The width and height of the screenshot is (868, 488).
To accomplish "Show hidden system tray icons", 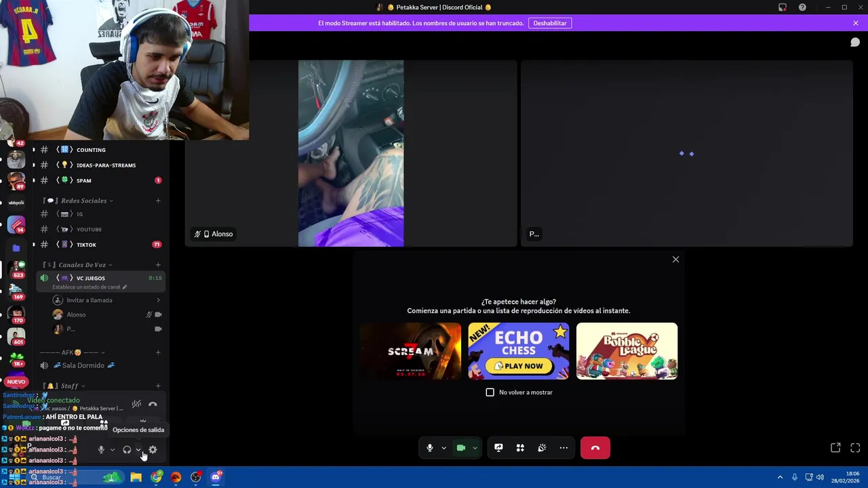I will (780, 477).
